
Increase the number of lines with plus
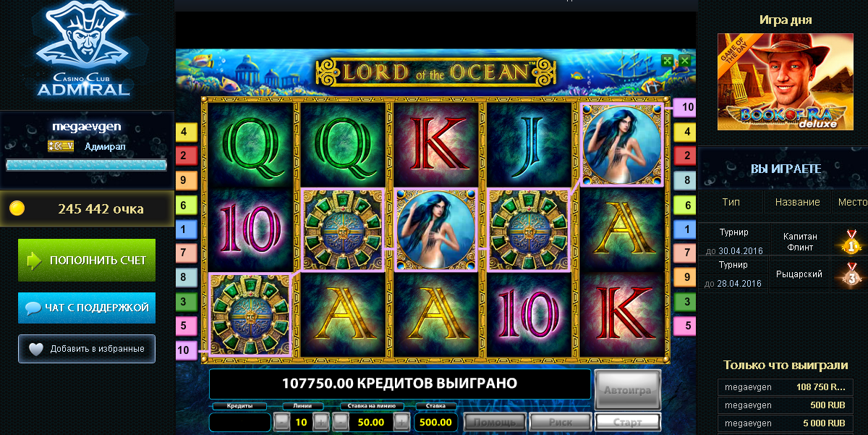pos(320,422)
